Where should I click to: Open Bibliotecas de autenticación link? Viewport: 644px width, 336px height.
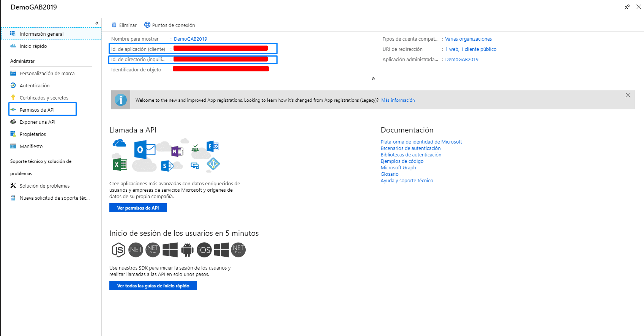(x=411, y=155)
